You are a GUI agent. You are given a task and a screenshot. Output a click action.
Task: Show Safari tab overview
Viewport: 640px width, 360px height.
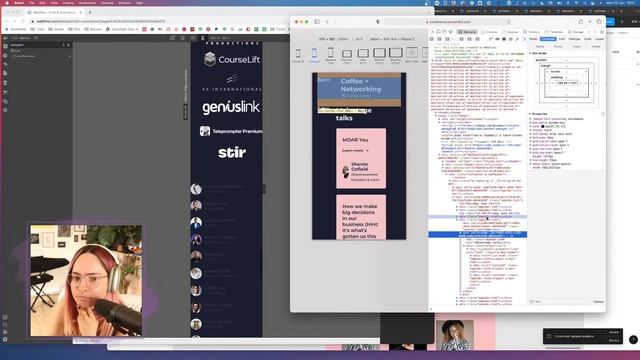pos(599,22)
